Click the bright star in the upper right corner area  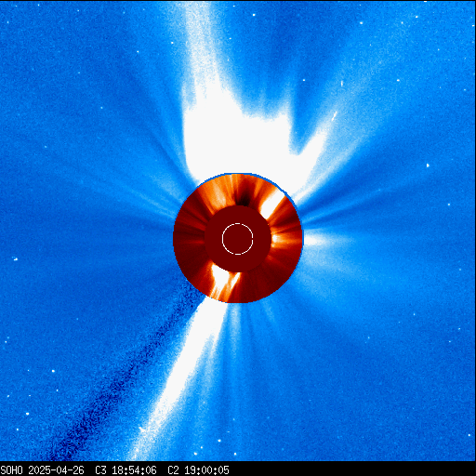(x=361, y=22)
